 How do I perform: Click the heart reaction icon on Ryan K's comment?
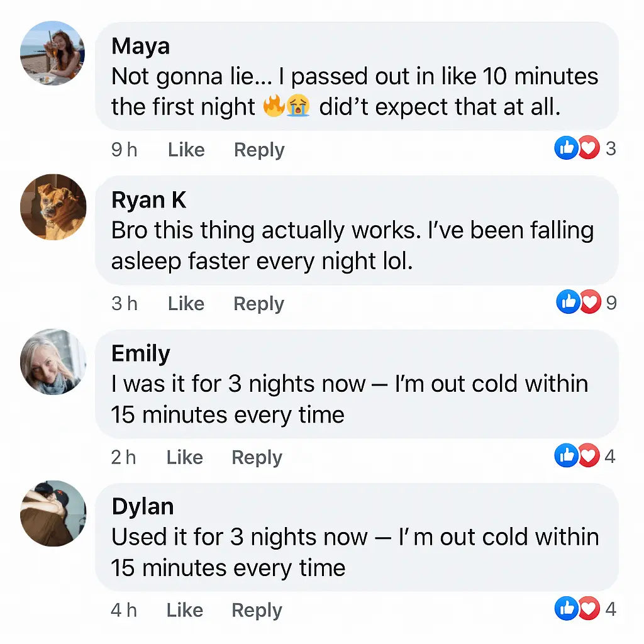pyautogui.click(x=589, y=303)
